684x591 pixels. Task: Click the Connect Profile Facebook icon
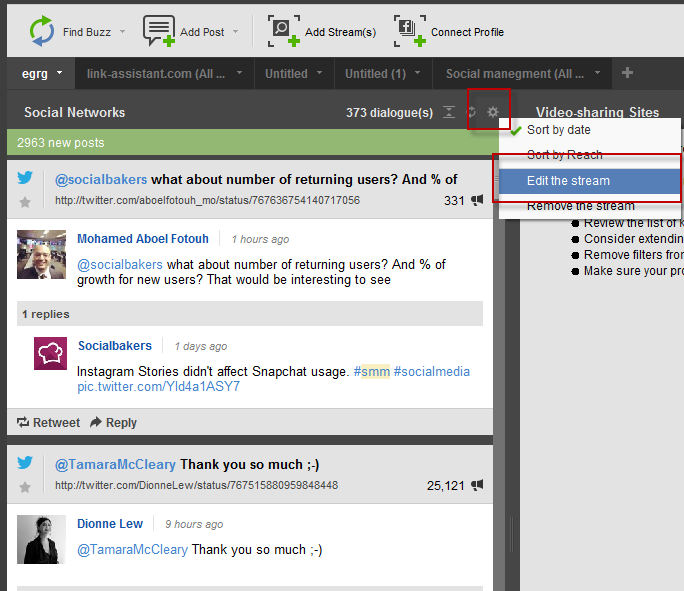(410, 31)
